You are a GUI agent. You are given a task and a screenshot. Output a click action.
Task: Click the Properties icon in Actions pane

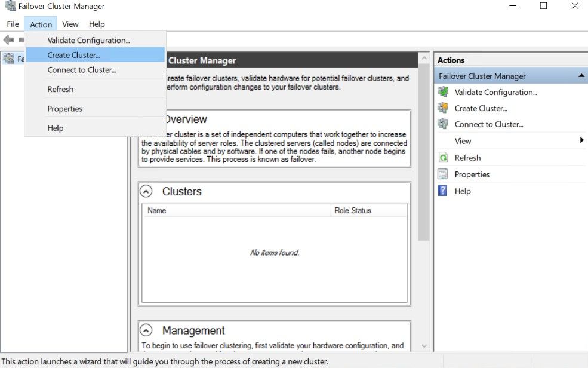coord(443,174)
